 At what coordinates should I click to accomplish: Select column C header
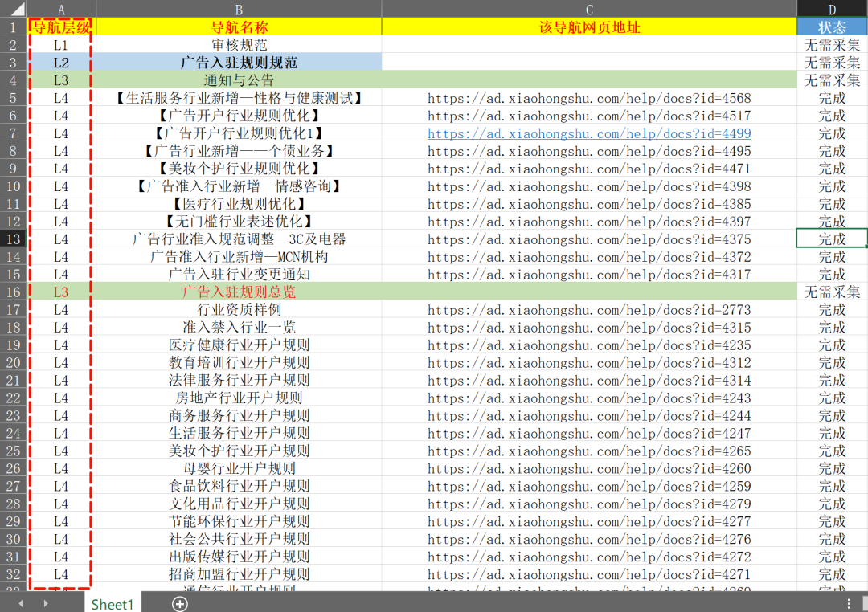tap(589, 9)
